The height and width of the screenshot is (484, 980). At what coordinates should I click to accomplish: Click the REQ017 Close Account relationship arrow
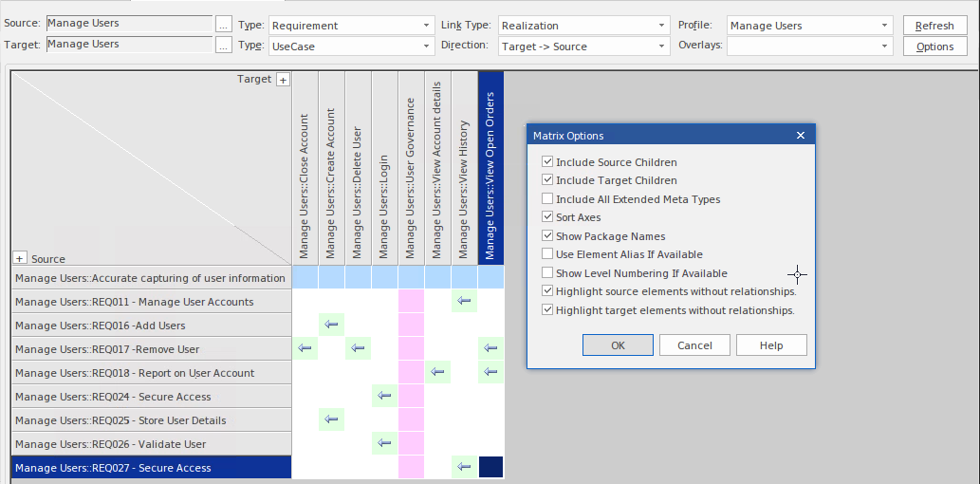tap(305, 349)
